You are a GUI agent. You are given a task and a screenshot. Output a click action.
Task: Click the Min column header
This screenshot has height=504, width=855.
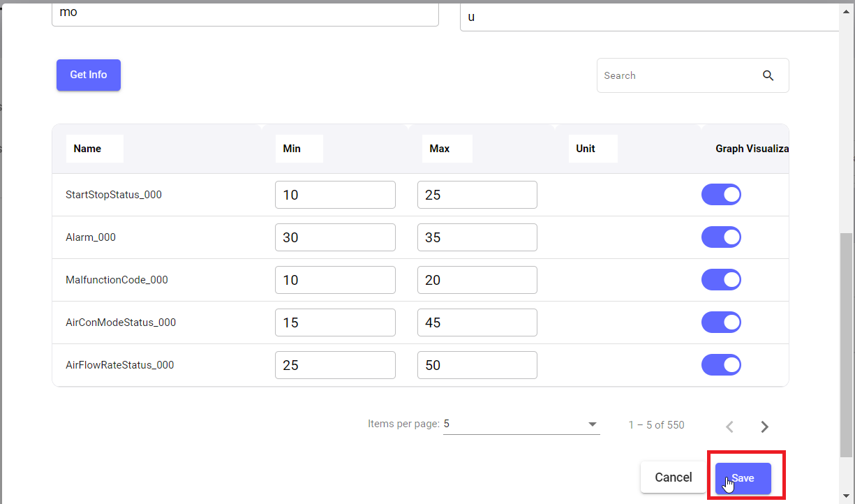coord(299,149)
